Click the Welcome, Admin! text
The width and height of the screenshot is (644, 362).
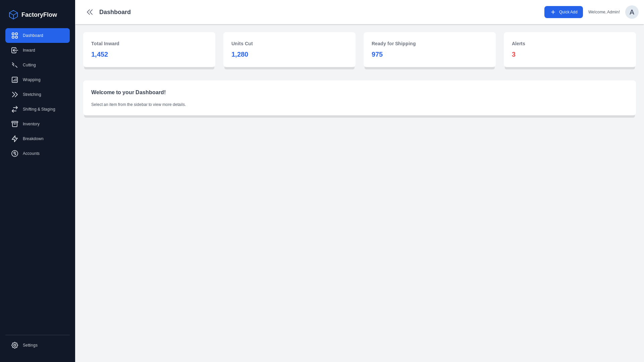tap(604, 12)
